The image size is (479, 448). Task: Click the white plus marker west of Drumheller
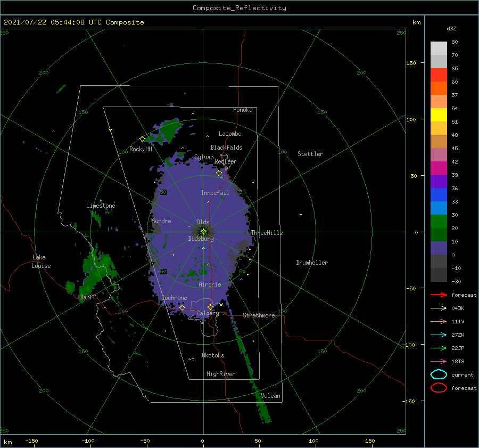301,214
